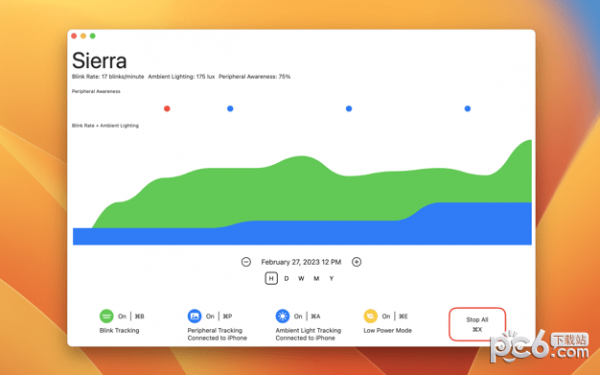This screenshot has width=600, height=375.
Task: Click the yellow Low Power Mode icon
Action: coord(370,316)
